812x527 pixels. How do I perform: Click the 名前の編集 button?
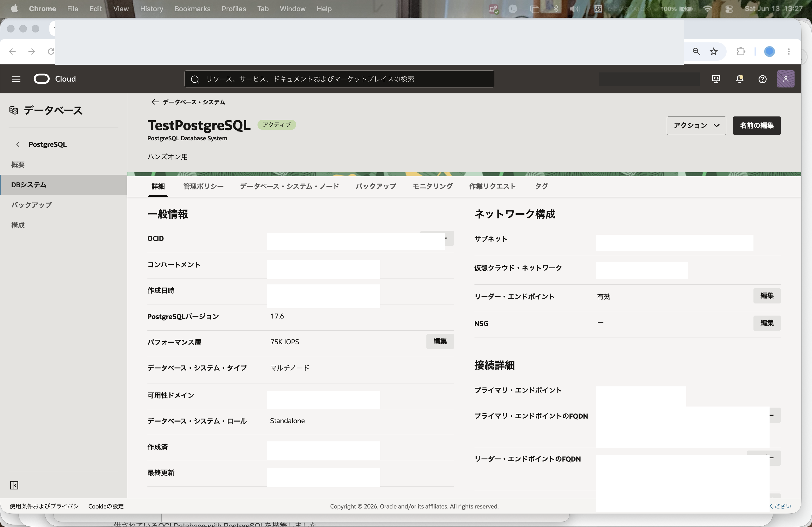point(757,125)
